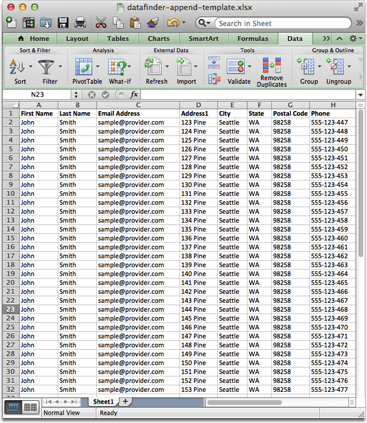The image size is (367, 423).
Task: Show more ribbon tabs chevron
Action: (x=326, y=39)
